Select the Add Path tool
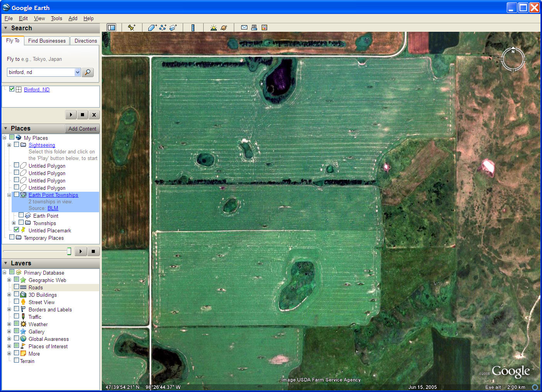 click(x=163, y=28)
